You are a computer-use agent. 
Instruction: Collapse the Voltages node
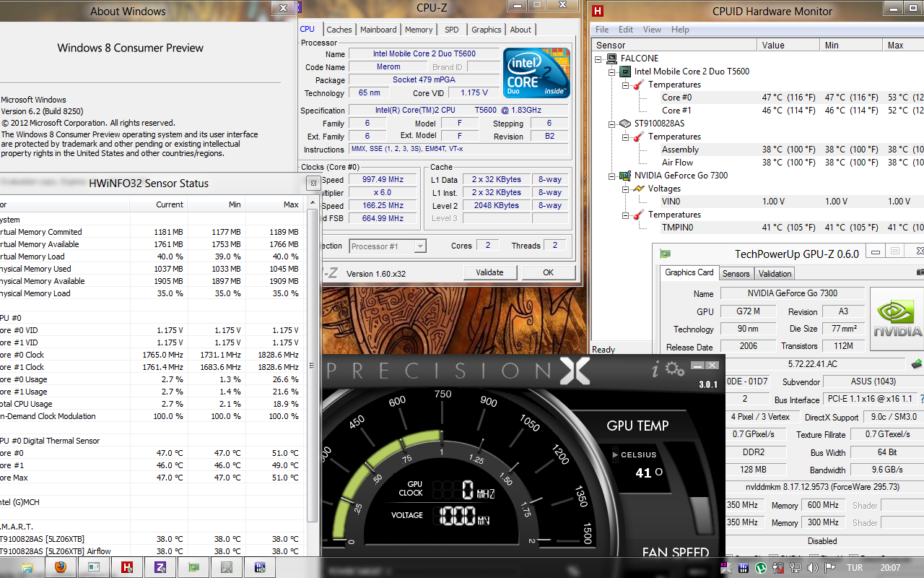pyautogui.click(x=625, y=189)
